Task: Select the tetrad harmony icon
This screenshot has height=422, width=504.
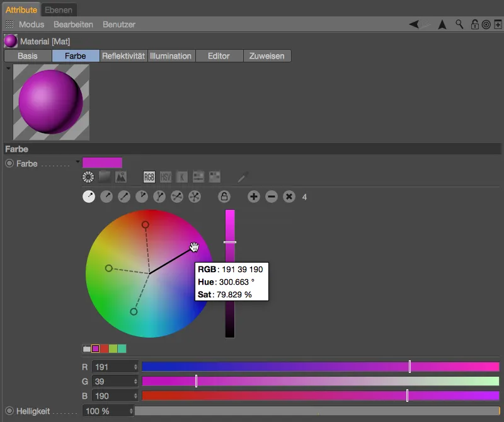Action: [x=159, y=197]
